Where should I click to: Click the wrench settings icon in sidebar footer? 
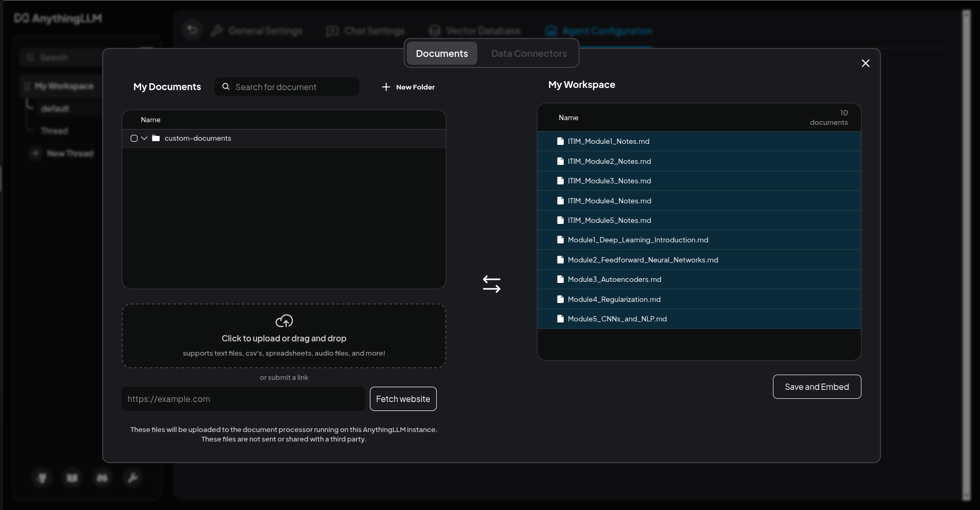click(x=132, y=478)
